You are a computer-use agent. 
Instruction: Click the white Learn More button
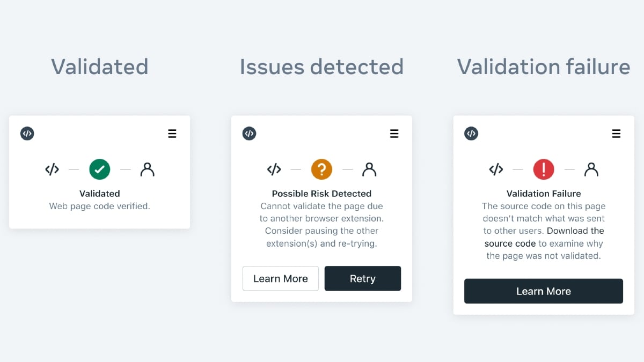[x=281, y=278]
